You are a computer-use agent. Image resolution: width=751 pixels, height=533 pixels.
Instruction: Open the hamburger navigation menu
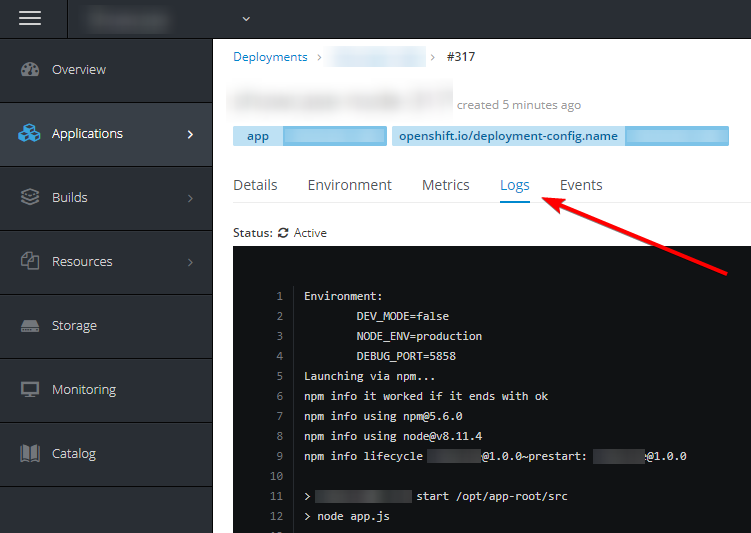(x=30, y=18)
